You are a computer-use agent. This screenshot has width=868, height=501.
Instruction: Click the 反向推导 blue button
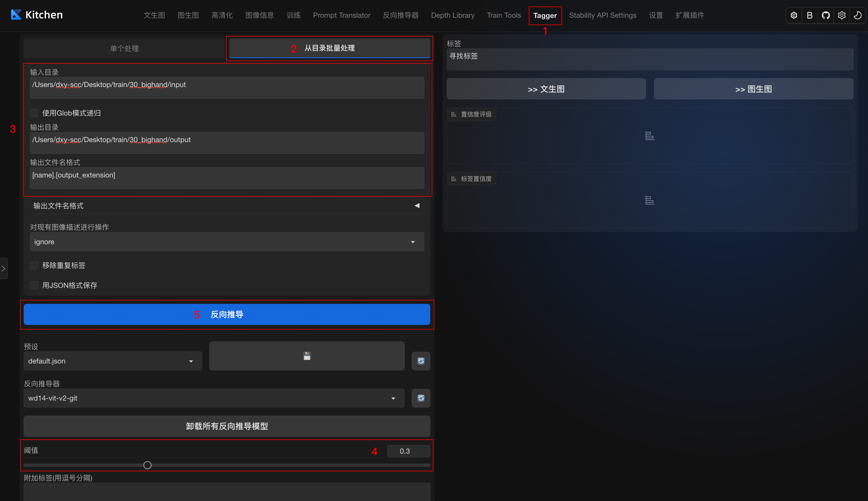tap(226, 314)
